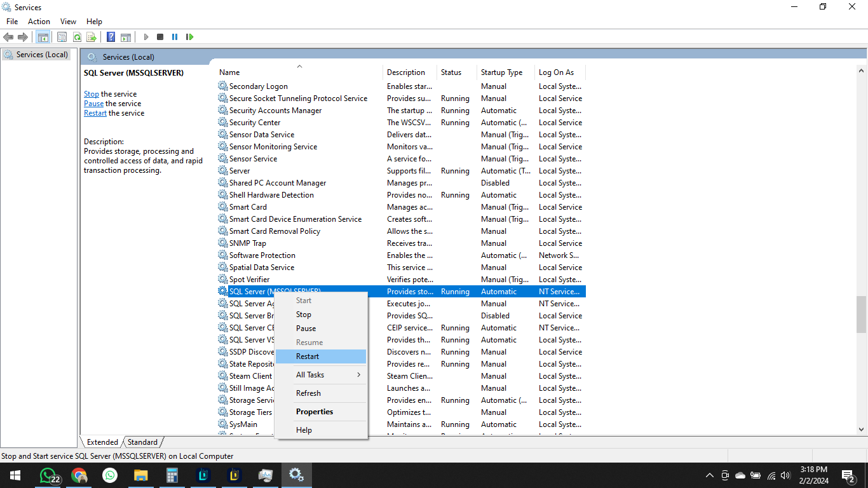
Task: Click the gear icon beside Secondary Logon
Action: click(222, 86)
